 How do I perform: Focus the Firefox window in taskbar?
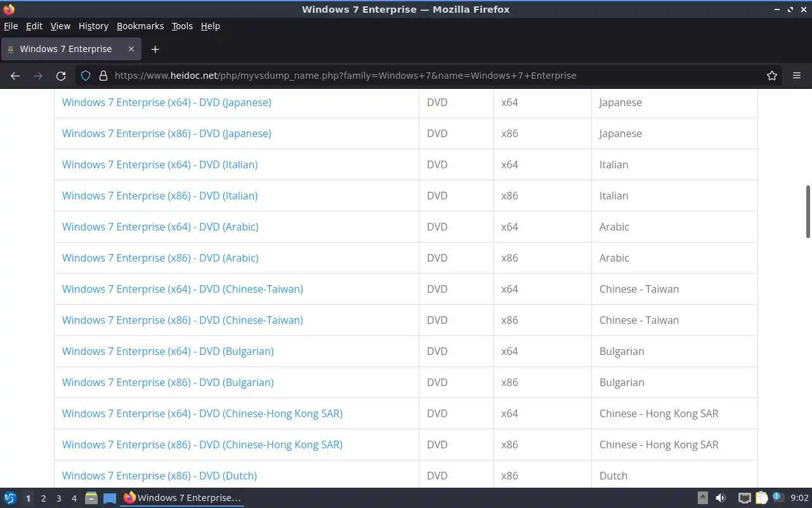pos(182,498)
